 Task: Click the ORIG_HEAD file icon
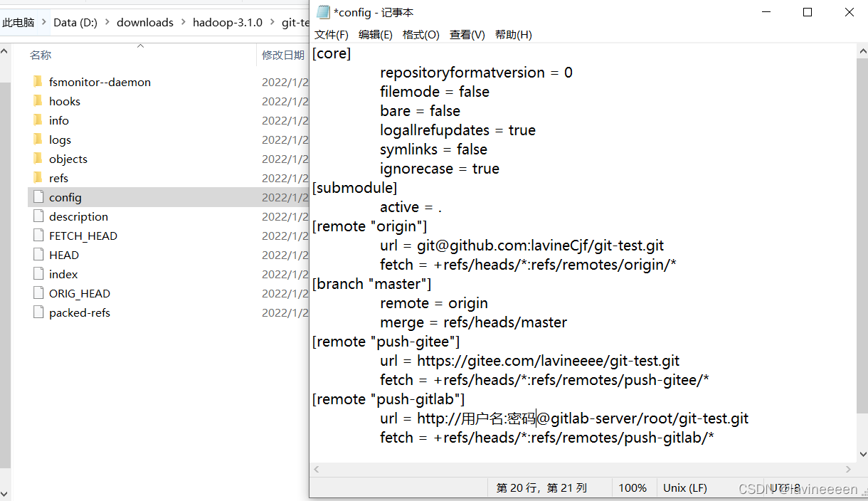(38, 293)
